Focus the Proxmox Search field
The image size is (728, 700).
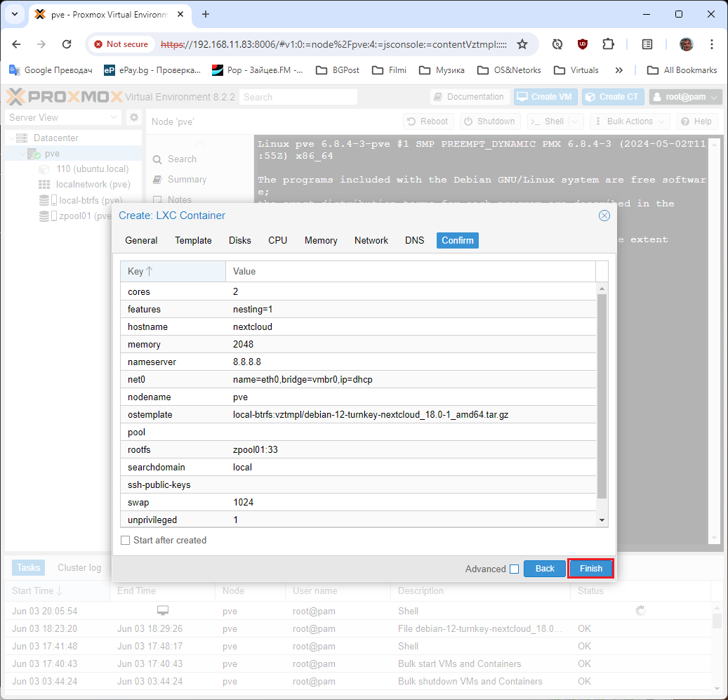[298, 97]
